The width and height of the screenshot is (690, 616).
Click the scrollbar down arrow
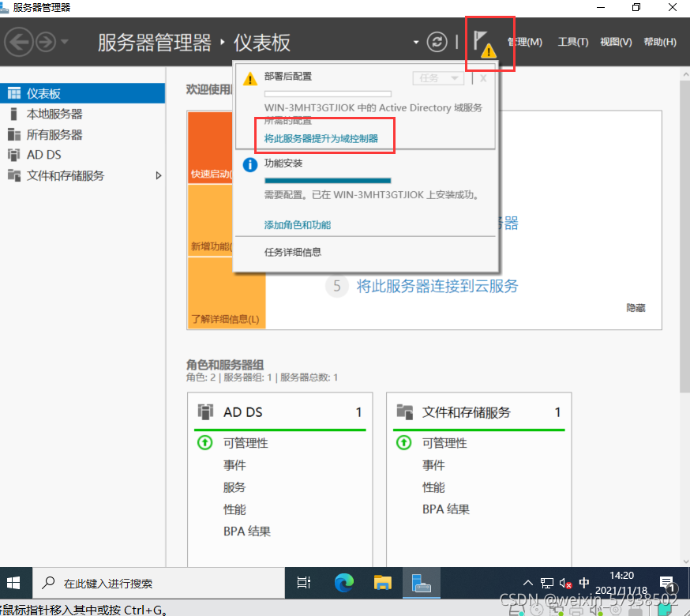tap(685, 562)
